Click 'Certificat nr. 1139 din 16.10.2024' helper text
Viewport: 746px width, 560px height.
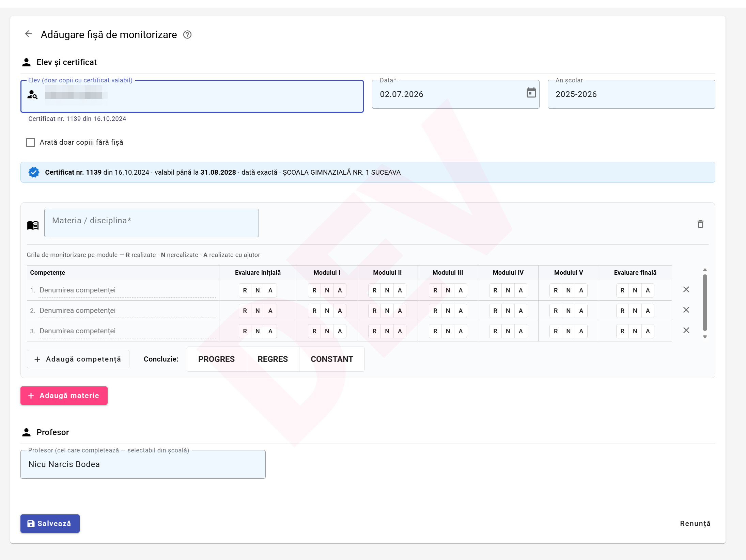(77, 119)
